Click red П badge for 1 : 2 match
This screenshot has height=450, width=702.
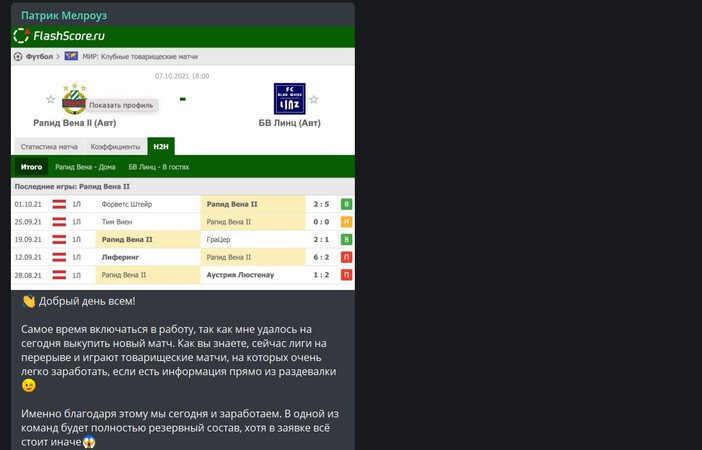pos(346,275)
